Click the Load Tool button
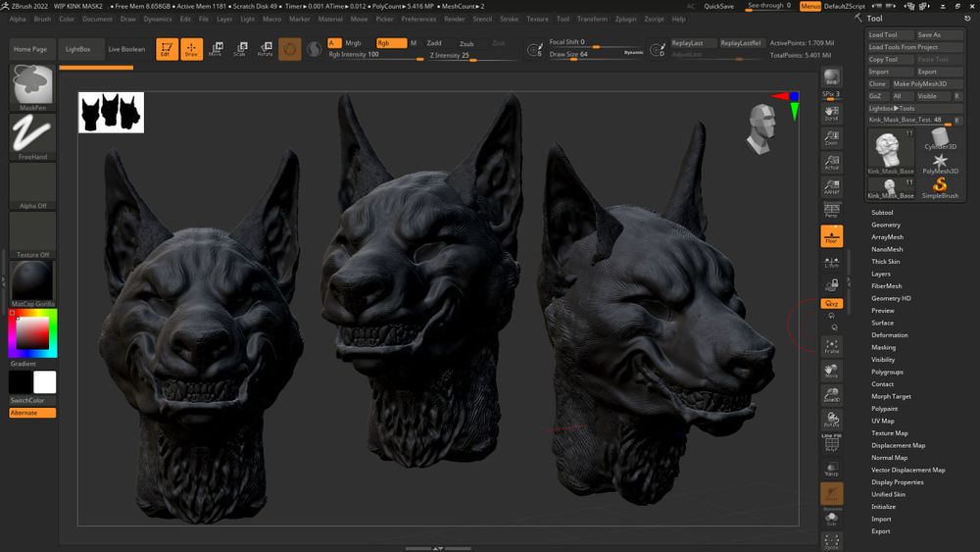980x552 pixels. point(890,35)
